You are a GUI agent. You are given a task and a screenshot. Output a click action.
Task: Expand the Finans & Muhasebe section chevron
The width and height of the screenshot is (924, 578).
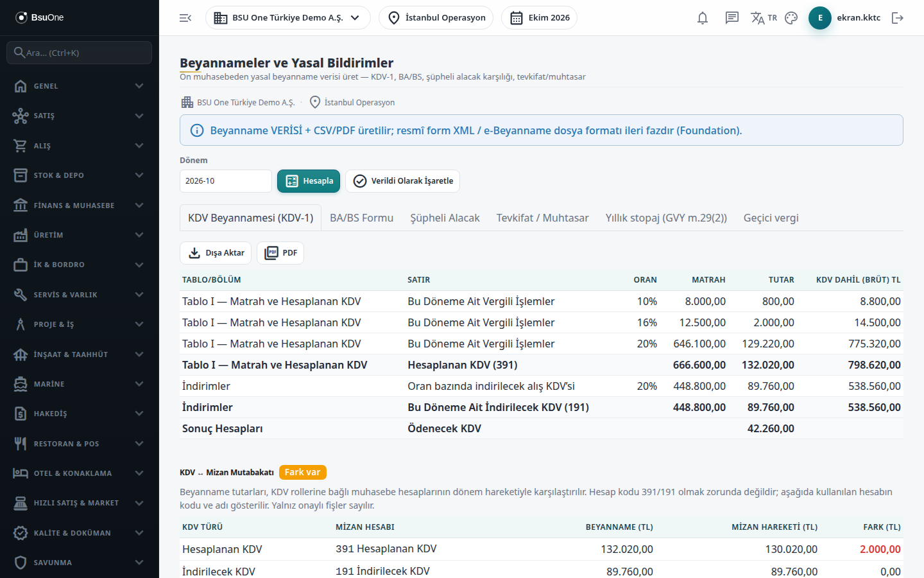[x=139, y=206]
